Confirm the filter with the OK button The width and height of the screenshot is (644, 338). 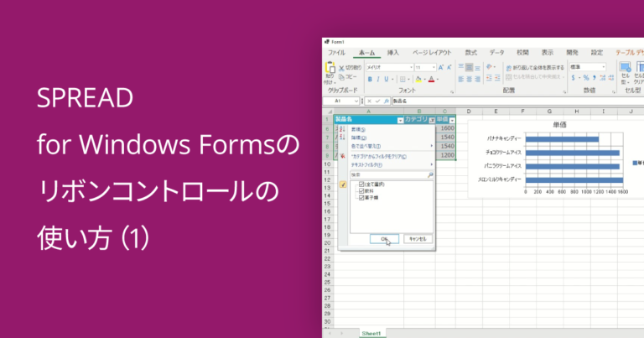(x=384, y=239)
